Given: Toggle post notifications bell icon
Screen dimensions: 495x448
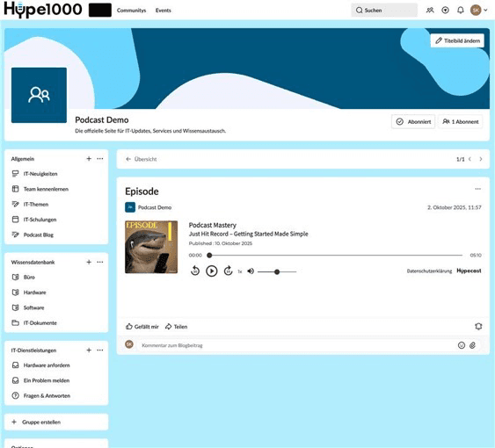Looking at the screenshot, I should point(478,326).
